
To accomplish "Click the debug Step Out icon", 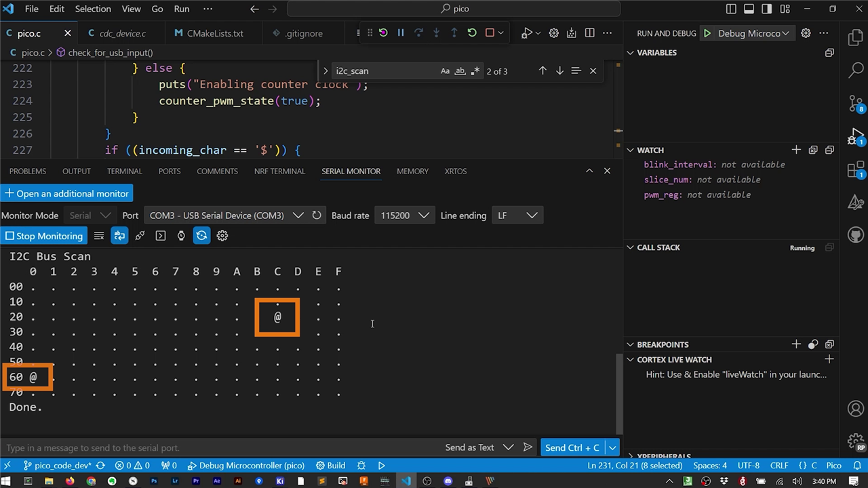I will click(x=454, y=33).
